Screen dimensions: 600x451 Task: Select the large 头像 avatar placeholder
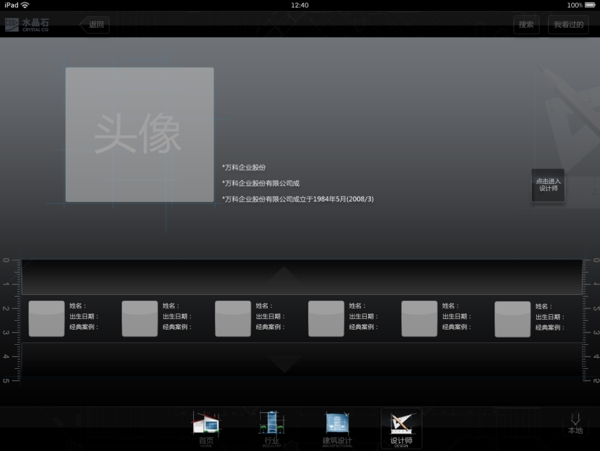pyautogui.click(x=140, y=135)
